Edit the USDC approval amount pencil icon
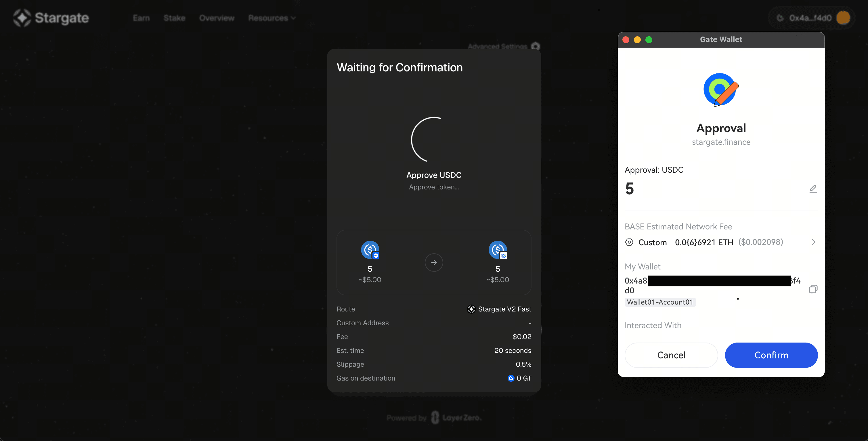868x441 pixels. [x=813, y=189]
